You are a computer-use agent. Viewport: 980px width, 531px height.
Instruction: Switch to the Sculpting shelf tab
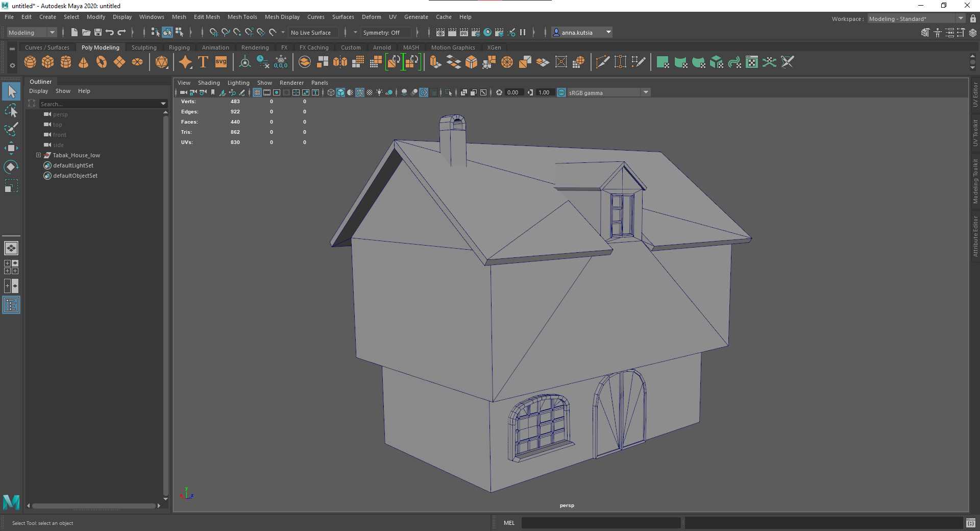pos(144,47)
